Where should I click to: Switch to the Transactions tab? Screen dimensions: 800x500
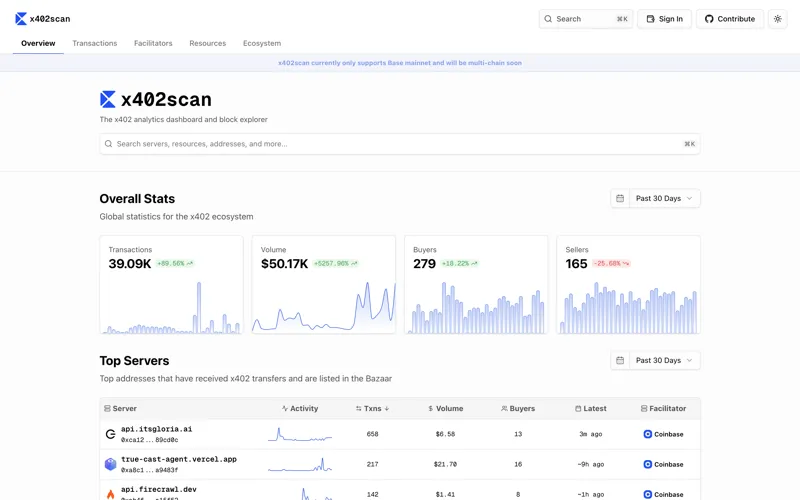click(95, 43)
